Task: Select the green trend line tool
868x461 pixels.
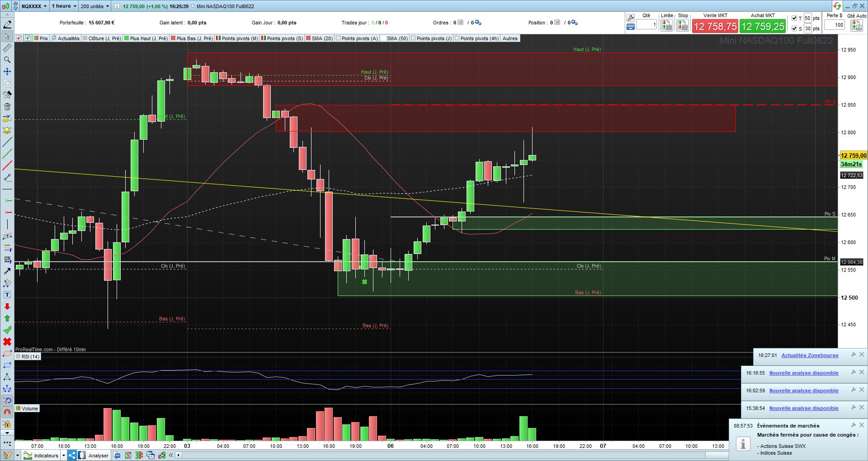Action: point(7,154)
